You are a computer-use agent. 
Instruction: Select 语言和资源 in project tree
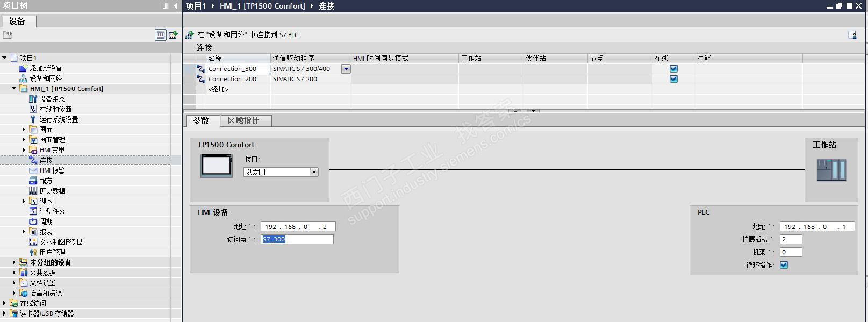pos(46,293)
